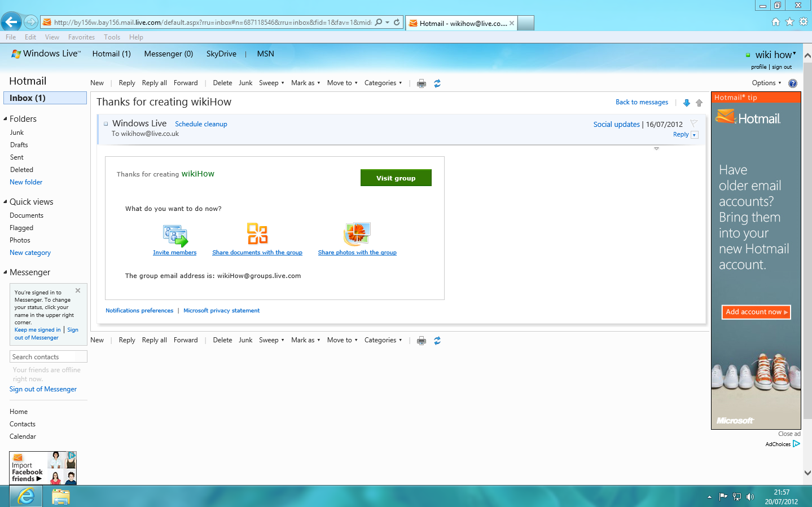
Task: Open the browser Home icon
Action: 776,22
